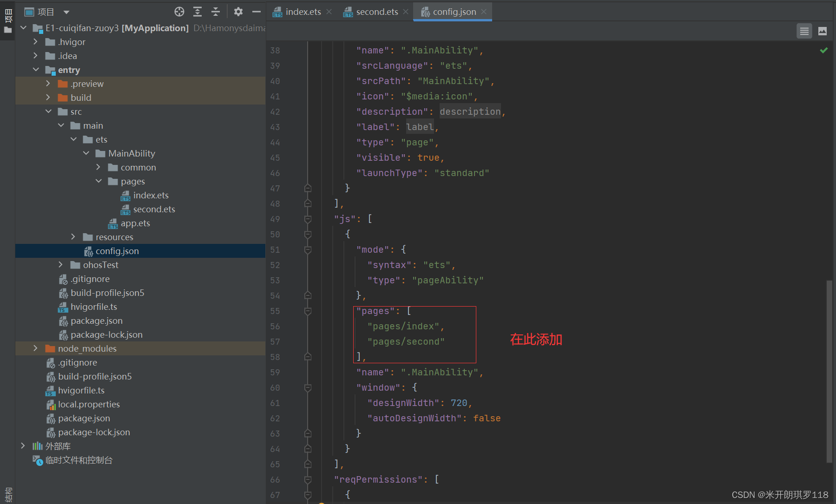Select root package.json file

click(84, 419)
